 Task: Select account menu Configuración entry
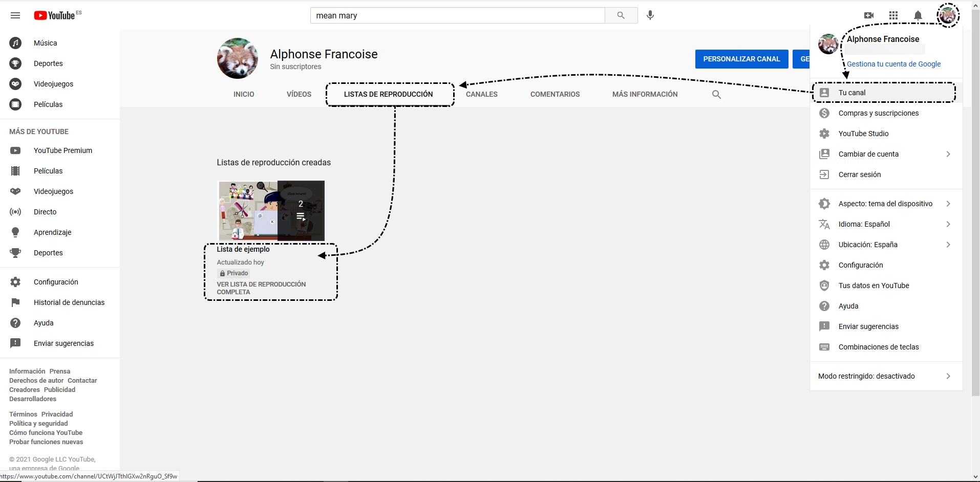[x=886, y=265]
